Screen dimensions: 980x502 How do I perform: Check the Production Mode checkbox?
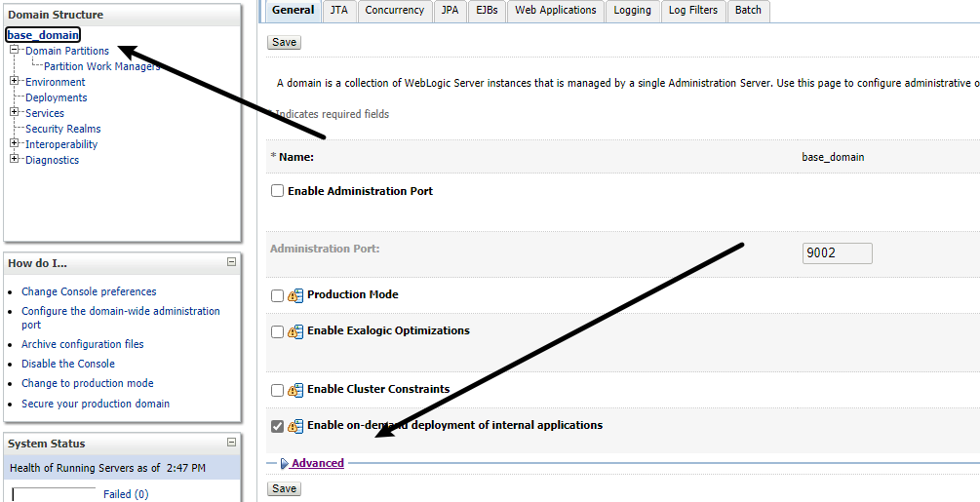[x=278, y=296]
